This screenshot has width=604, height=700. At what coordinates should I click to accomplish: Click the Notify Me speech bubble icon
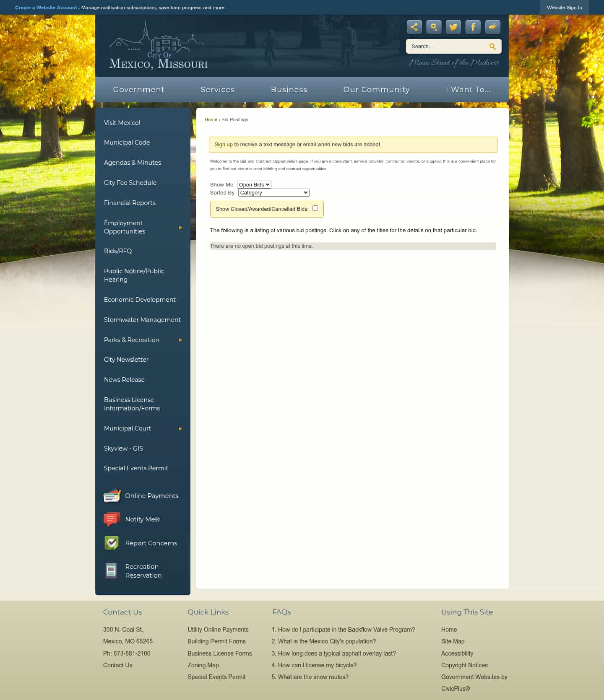click(112, 519)
